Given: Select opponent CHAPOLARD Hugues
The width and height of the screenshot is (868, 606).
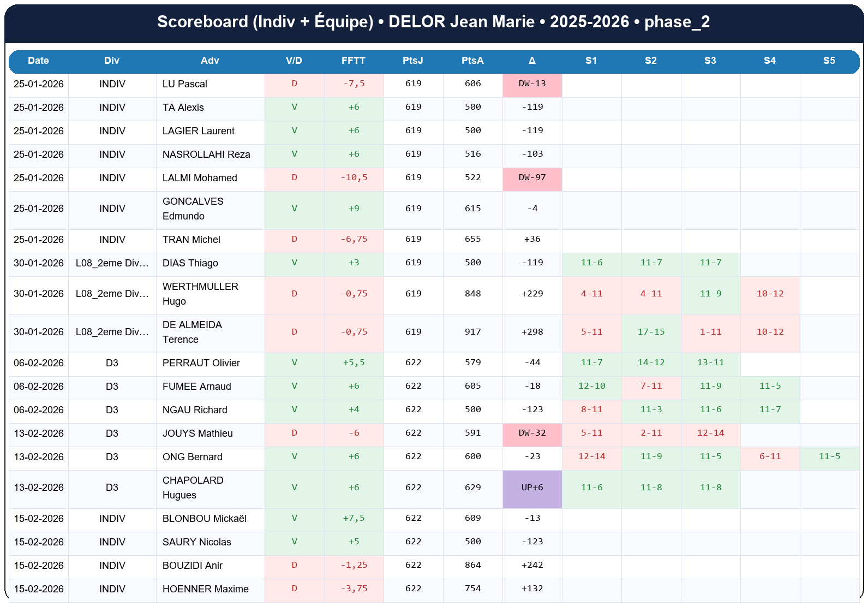Looking at the screenshot, I should pyautogui.click(x=193, y=488).
